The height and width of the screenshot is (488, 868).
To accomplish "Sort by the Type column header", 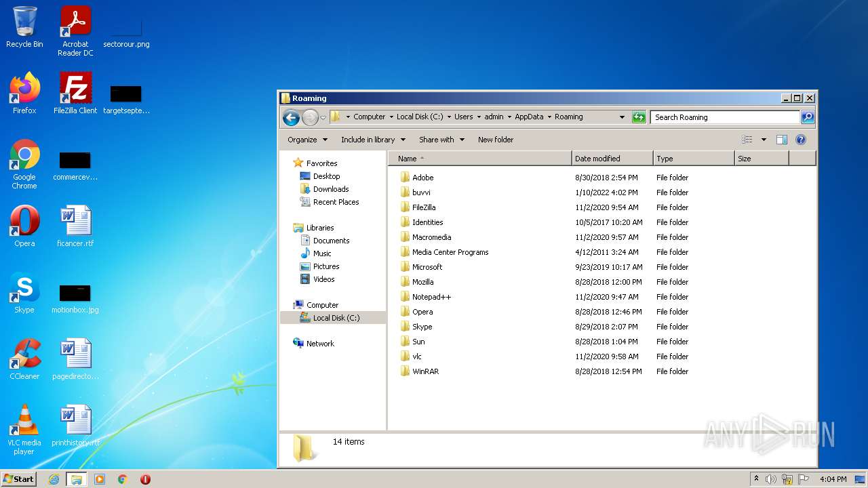I will 694,159.
